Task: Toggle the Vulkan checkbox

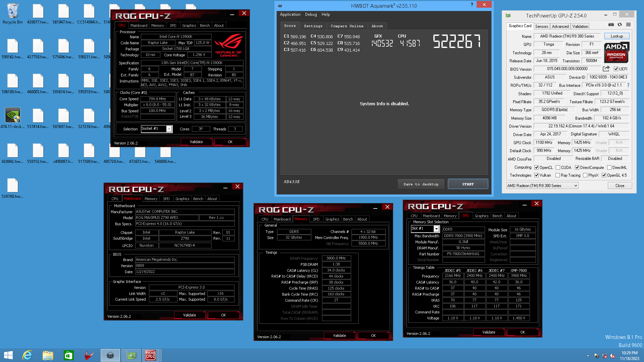Action: [536, 175]
